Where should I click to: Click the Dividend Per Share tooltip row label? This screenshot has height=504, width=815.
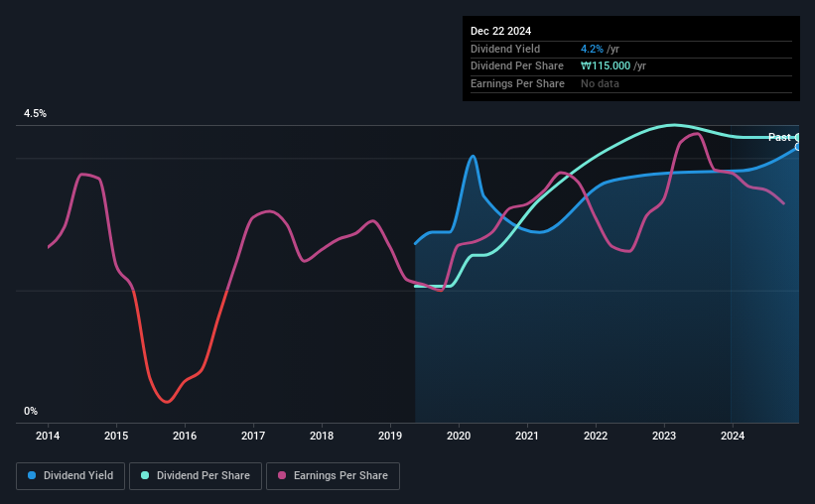point(516,66)
